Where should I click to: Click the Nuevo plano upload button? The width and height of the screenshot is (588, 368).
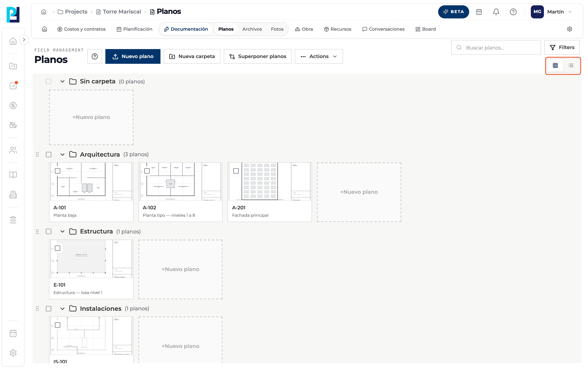[x=133, y=56]
